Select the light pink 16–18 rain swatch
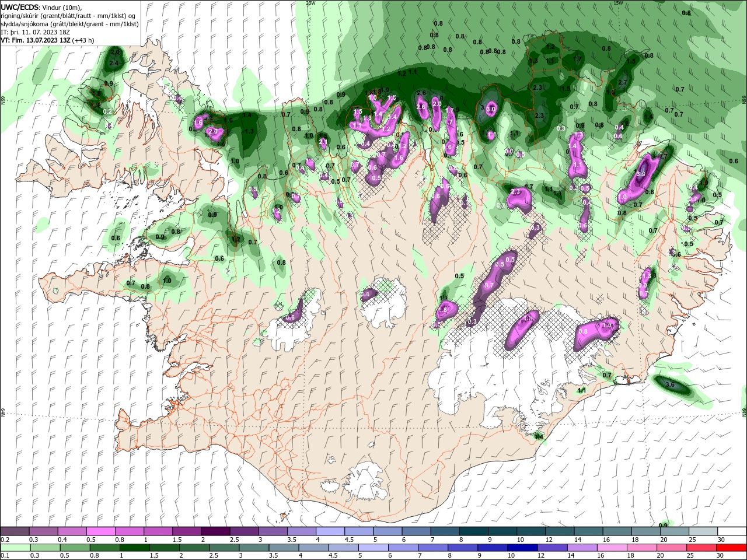The width and height of the screenshot is (747, 560). pos(611,548)
